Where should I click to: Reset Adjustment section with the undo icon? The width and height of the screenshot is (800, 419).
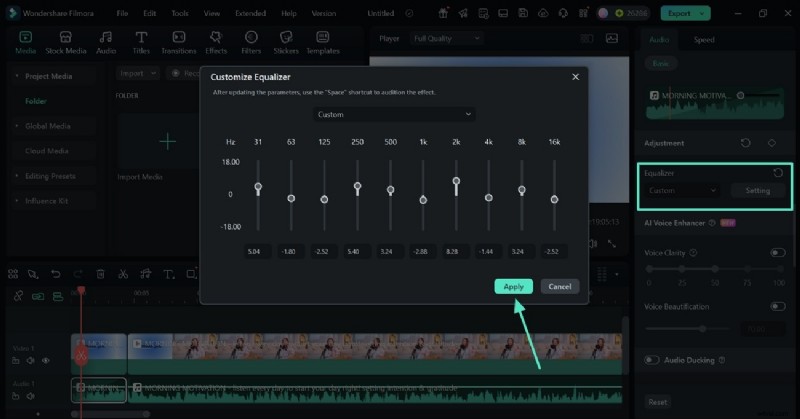tap(745, 143)
